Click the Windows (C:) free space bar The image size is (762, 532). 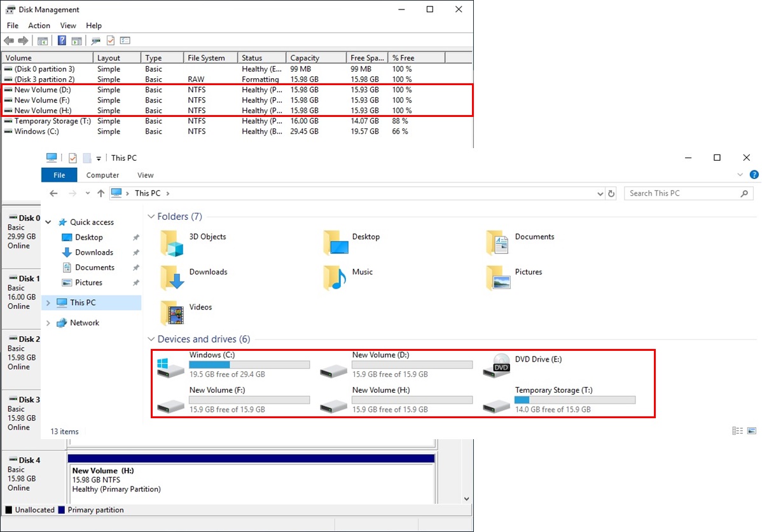point(249,364)
